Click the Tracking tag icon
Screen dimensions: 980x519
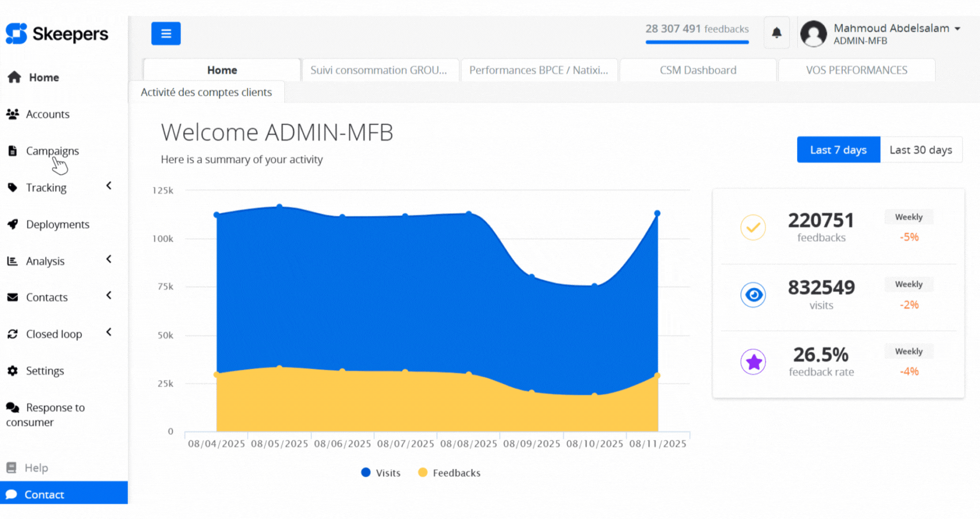coord(12,187)
